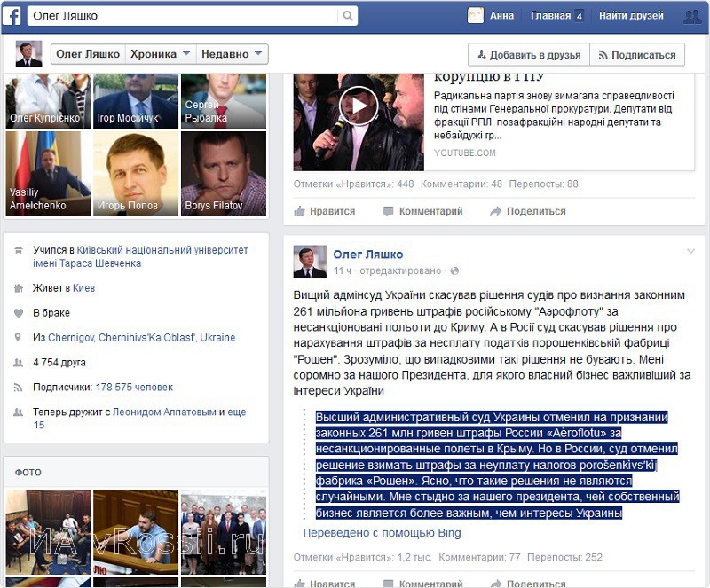Click Анна profile name link

[501, 16]
